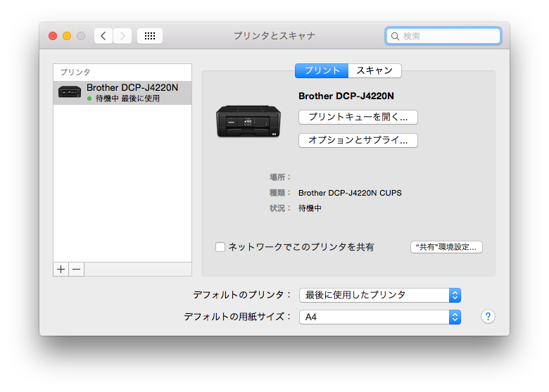
Task: Open the デフォルトのプリンタ dropdown
Action: tap(380, 295)
